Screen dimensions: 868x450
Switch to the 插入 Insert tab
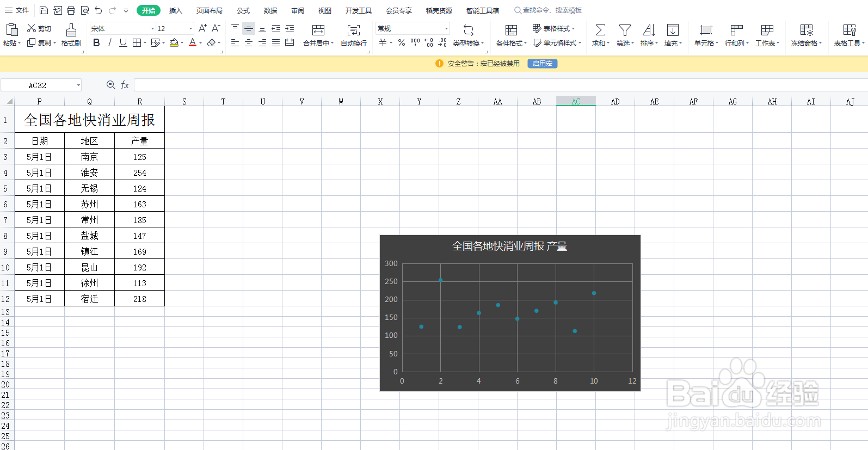pyautogui.click(x=175, y=10)
